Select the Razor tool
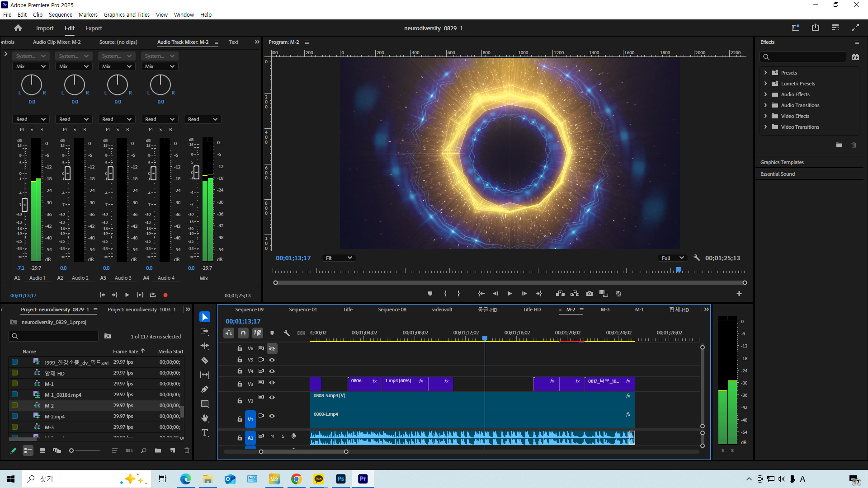This screenshot has height=488, width=868. [205, 360]
